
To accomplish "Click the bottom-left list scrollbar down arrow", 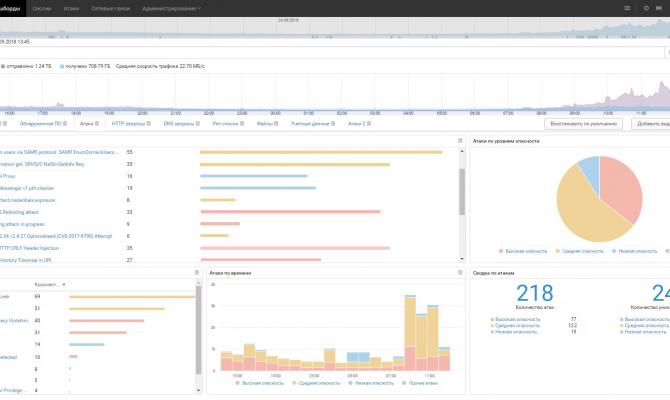I will pyautogui.click(x=198, y=390).
